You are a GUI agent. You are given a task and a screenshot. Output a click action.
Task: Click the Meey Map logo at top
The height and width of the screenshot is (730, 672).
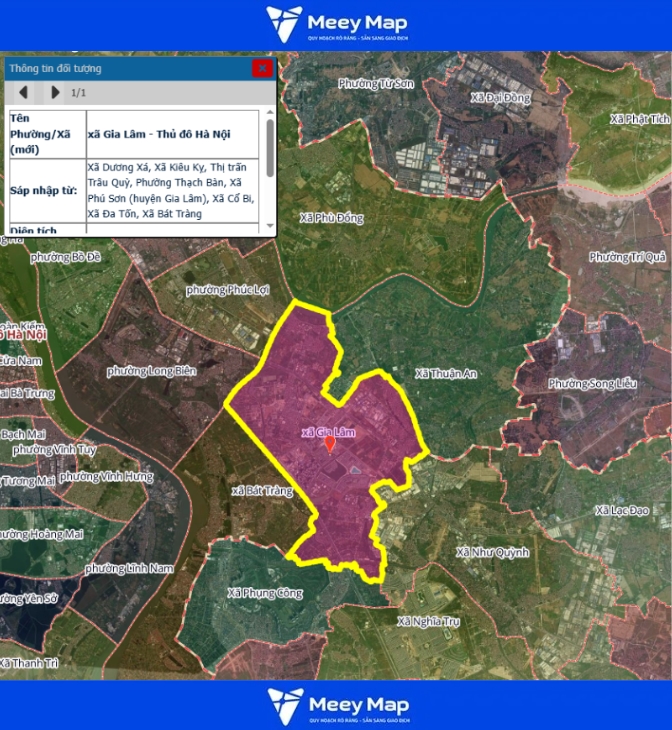[336, 25]
